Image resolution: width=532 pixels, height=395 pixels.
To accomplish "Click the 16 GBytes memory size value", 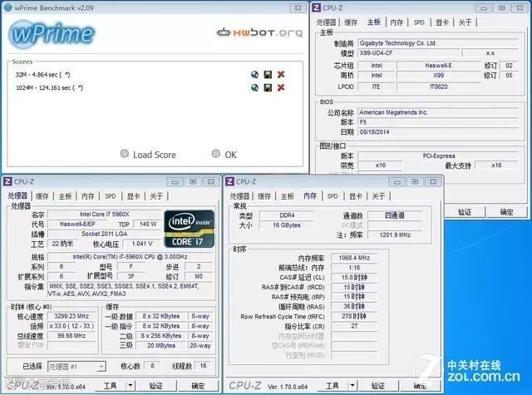I will (287, 225).
